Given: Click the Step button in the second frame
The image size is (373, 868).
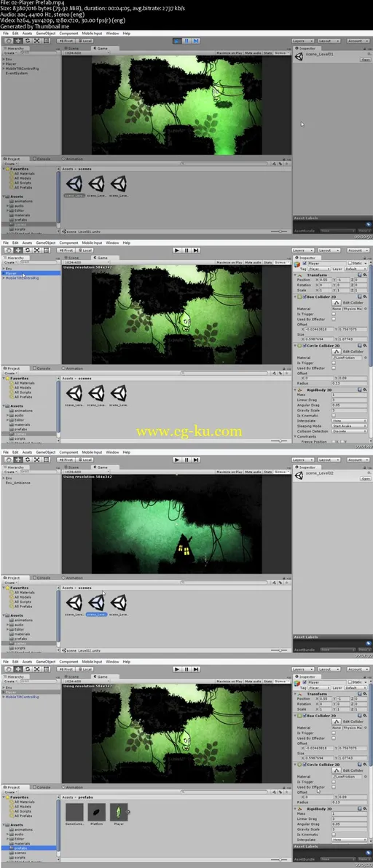Looking at the screenshot, I should pos(197,250).
